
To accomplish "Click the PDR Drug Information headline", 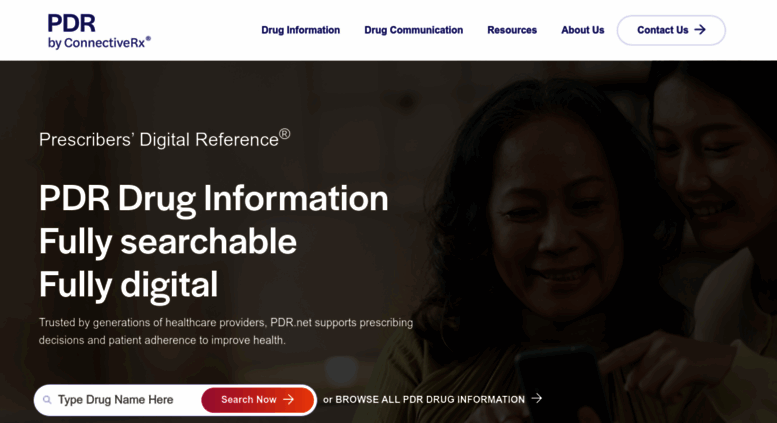I will pos(214,199).
